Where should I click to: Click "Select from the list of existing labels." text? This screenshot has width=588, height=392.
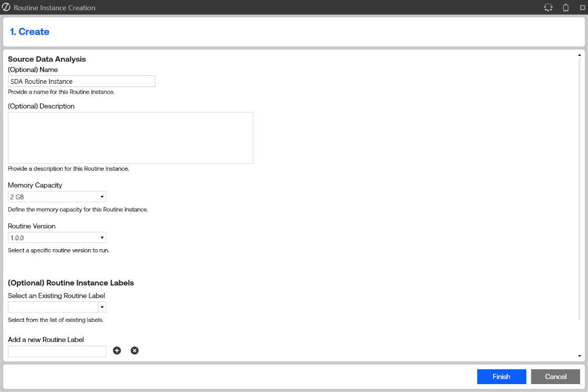click(55, 320)
